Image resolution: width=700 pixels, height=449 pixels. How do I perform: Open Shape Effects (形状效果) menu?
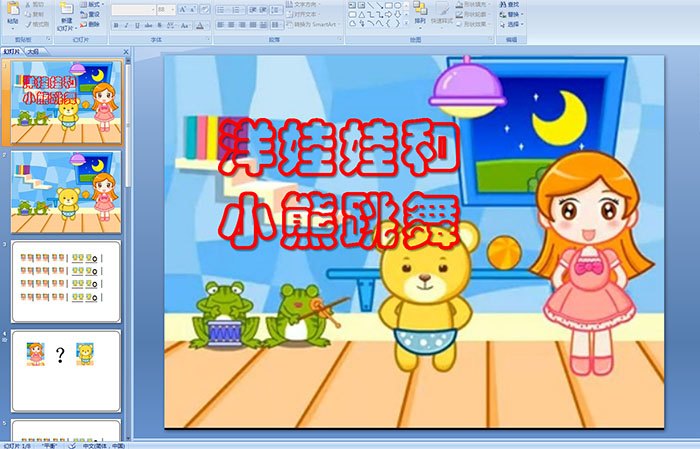474,24
